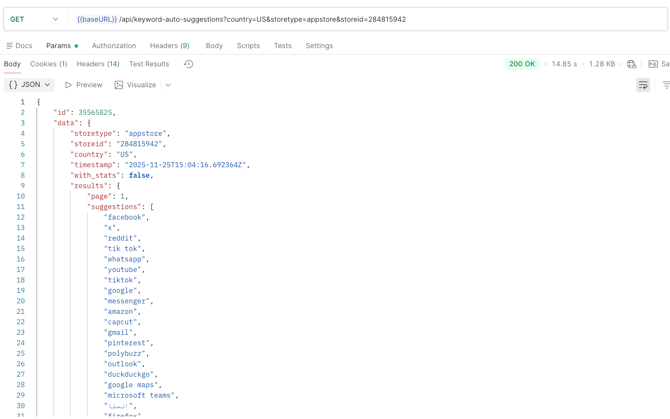Select the response Headers (14) tab
This screenshot has width=670, height=419.
pyautogui.click(x=98, y=64)
